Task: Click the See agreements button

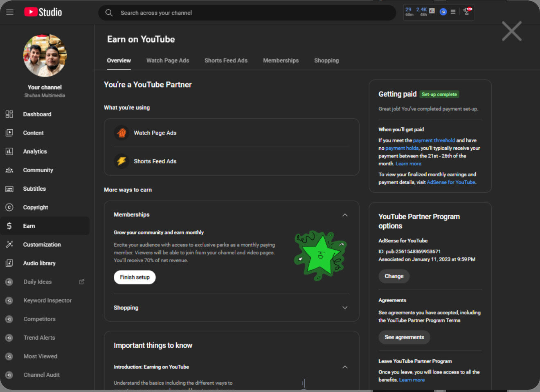Action: coord(404,337)
